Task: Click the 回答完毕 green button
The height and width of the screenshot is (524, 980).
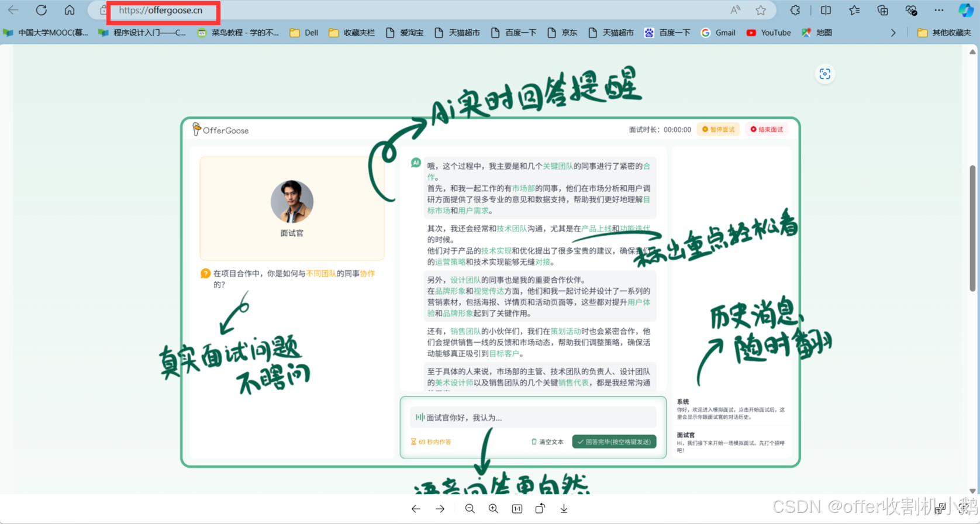Action: 614,442
